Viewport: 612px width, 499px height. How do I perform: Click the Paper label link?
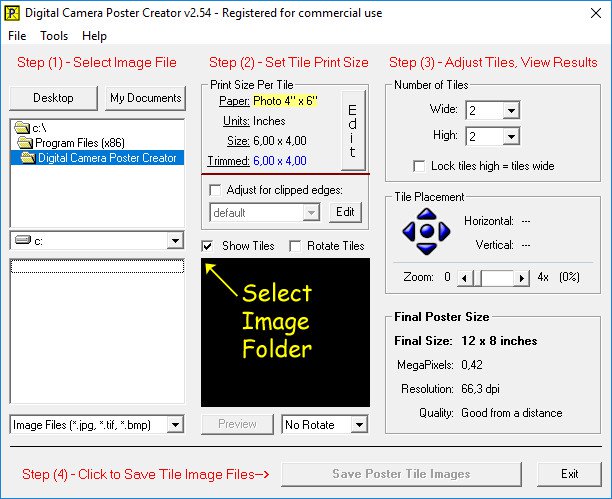click(x=234, y=101)
